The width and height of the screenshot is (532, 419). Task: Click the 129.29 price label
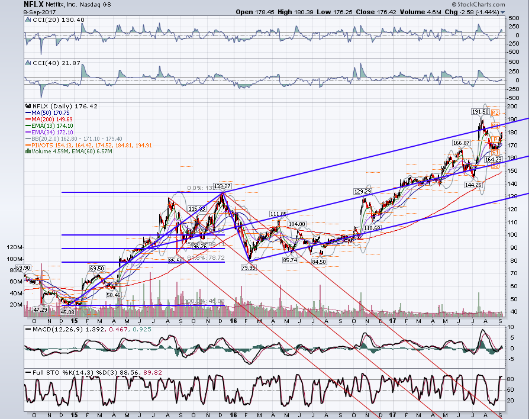pyautogui.click(x=362, y=192)
